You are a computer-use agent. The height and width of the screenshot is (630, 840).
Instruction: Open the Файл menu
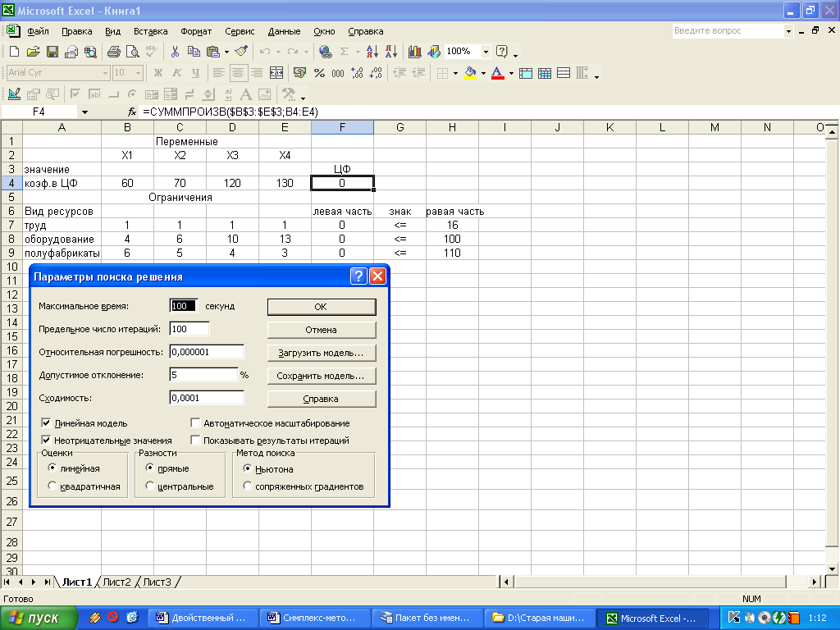coord(38,31)
